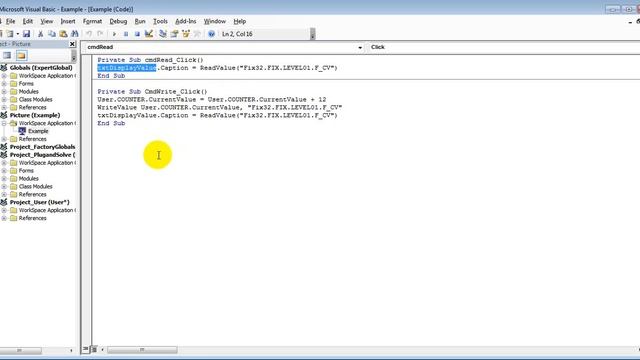
Task: Select Project_PlugandSolve project node
Action: pos(42,155)
